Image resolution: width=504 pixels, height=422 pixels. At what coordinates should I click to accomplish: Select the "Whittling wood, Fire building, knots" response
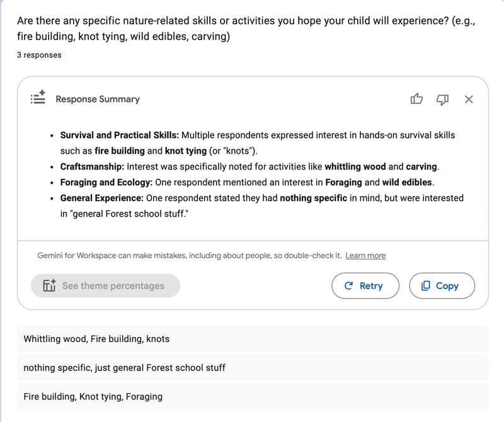pos(96,339)
